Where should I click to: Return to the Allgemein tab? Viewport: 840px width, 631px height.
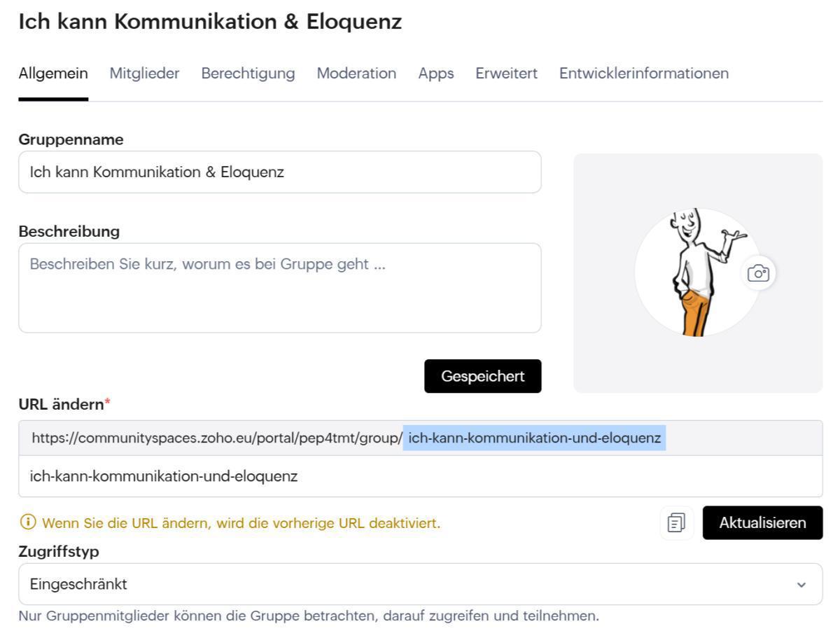click(52, 73)
